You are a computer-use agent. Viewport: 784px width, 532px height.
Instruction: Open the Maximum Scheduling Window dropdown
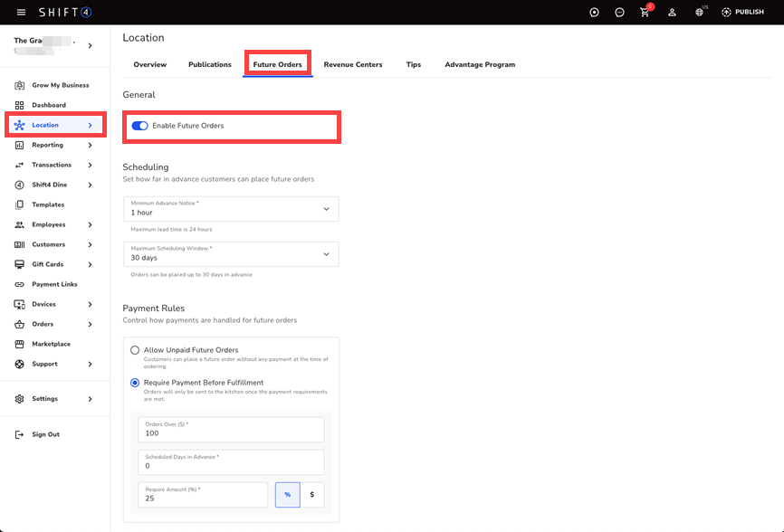pos(231,254)
